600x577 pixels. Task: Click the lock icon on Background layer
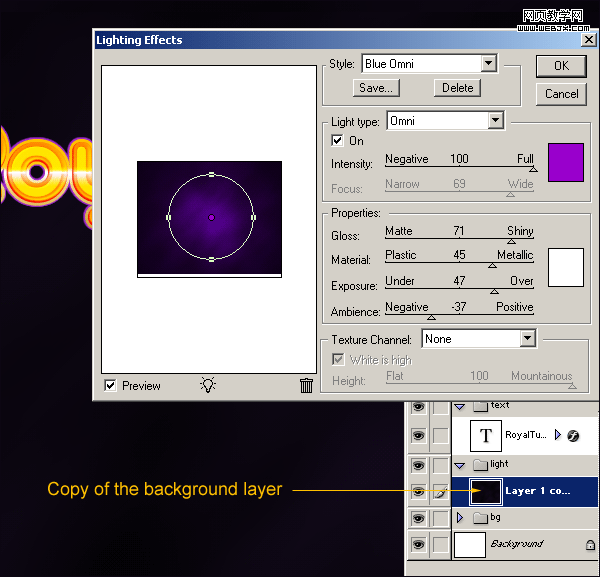(590, 545)
